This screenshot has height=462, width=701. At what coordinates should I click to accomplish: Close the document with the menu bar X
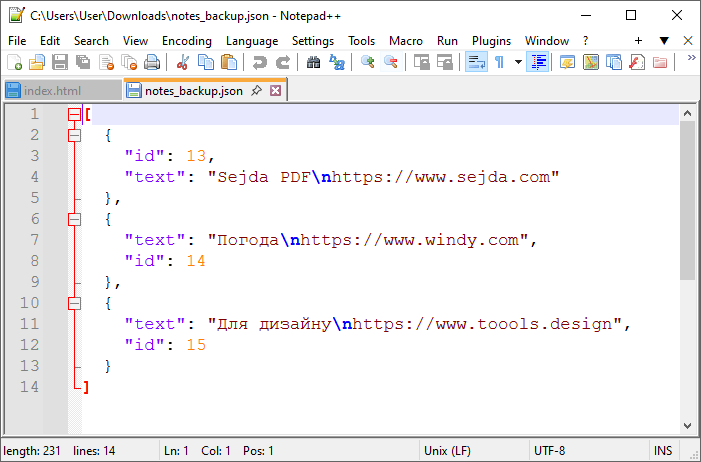pos(688,41)
